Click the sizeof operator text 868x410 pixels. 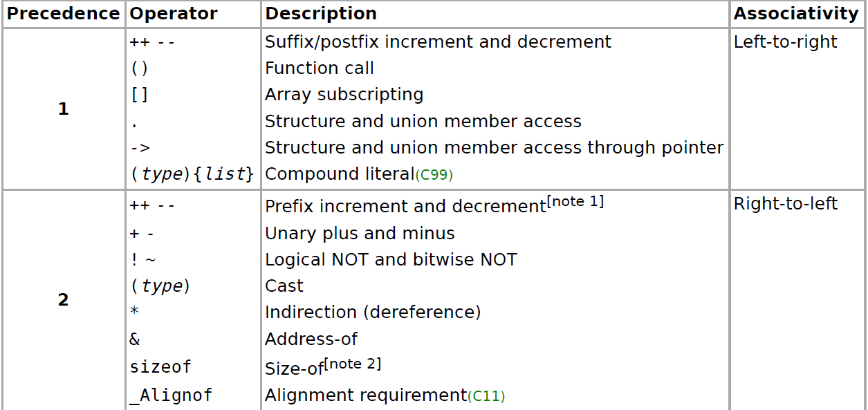pyautogui.click(x=160, y=366)
